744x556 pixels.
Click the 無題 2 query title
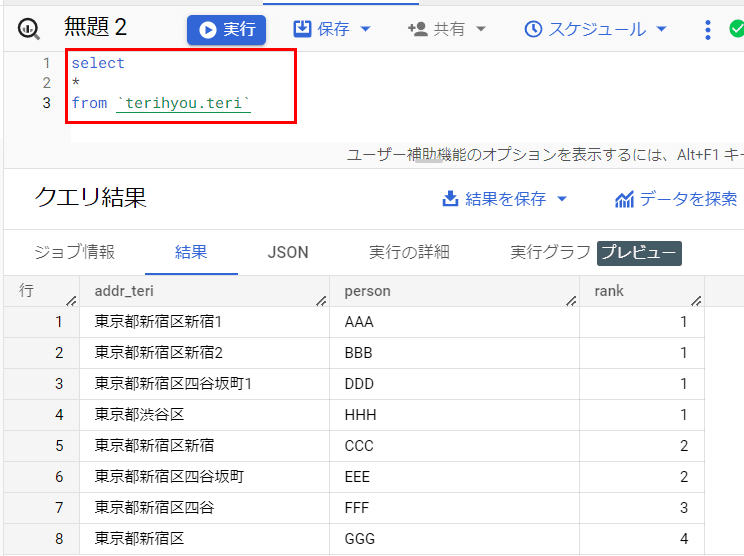[95, 27]
